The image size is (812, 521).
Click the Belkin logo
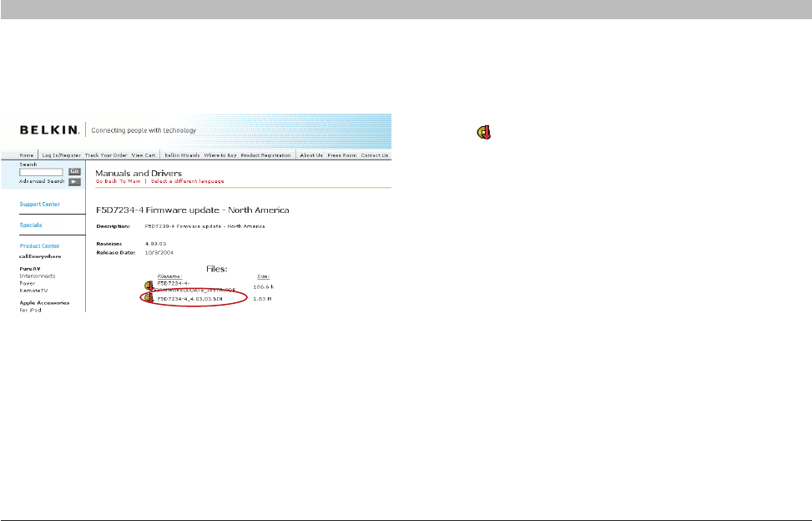[x=50, y=130]
